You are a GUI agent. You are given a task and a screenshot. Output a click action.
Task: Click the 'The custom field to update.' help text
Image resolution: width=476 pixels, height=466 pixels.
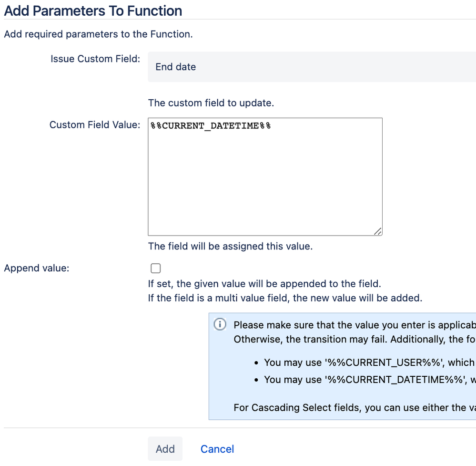click(x=211, y=103)
